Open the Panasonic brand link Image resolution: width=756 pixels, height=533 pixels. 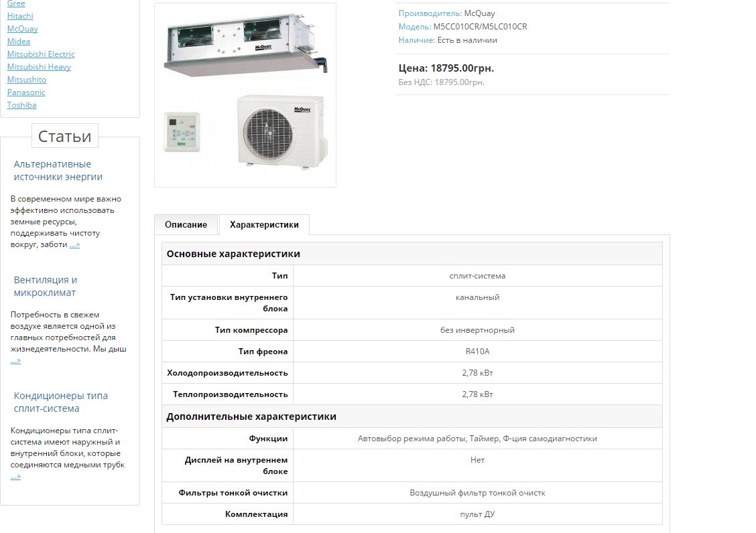(x=26, y=92)
